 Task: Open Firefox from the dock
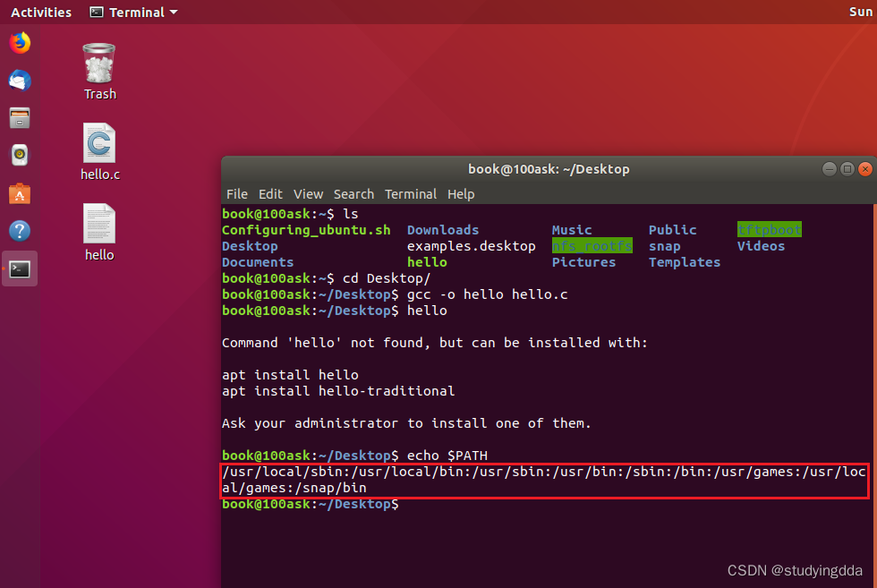[20, 43]
